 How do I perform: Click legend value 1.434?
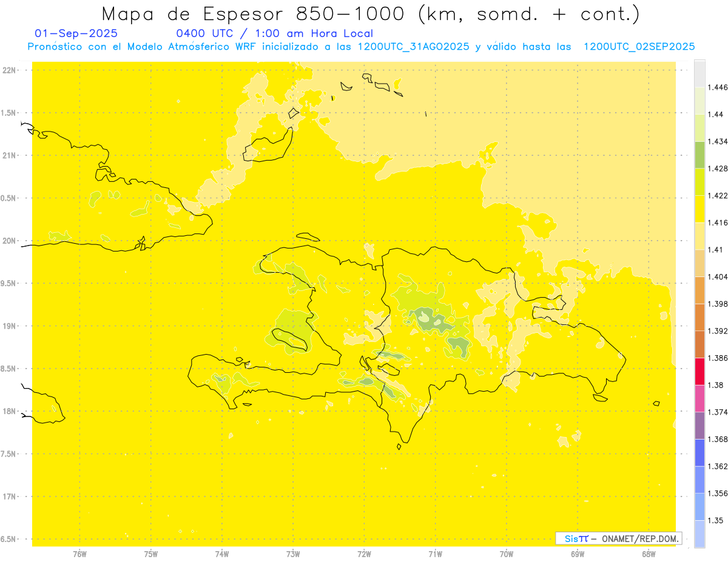pyautogui.click(x=718, y=141)
